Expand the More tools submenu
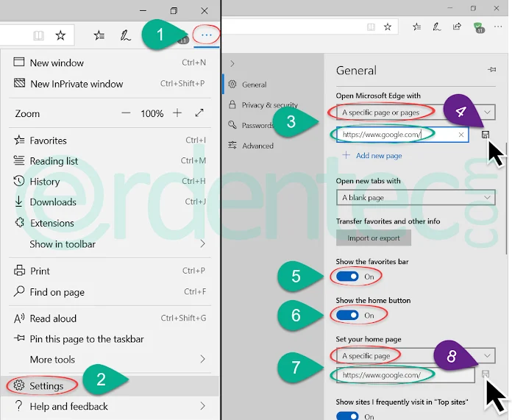512x420 pixels. (110, 360)
